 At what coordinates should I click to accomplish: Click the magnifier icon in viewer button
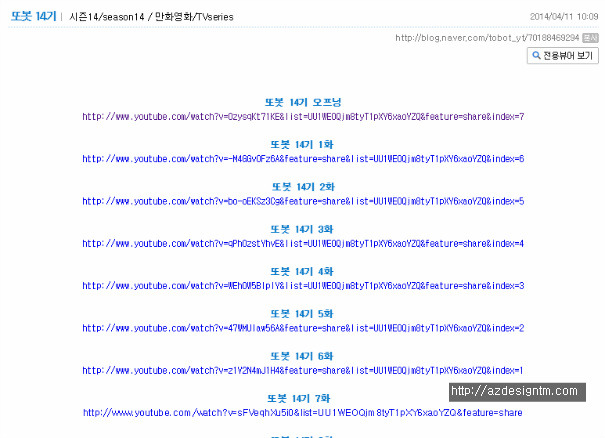(x=536, y=56)
